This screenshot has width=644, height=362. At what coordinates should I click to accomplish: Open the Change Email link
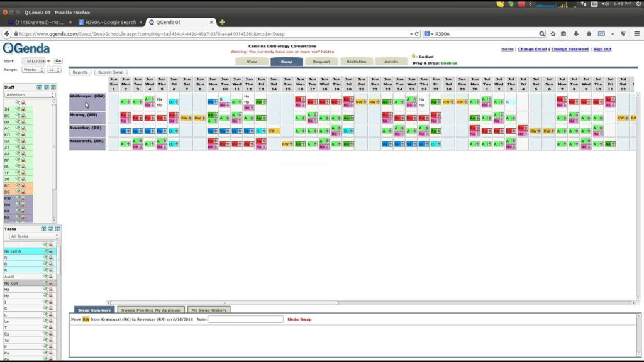[532, 49]
